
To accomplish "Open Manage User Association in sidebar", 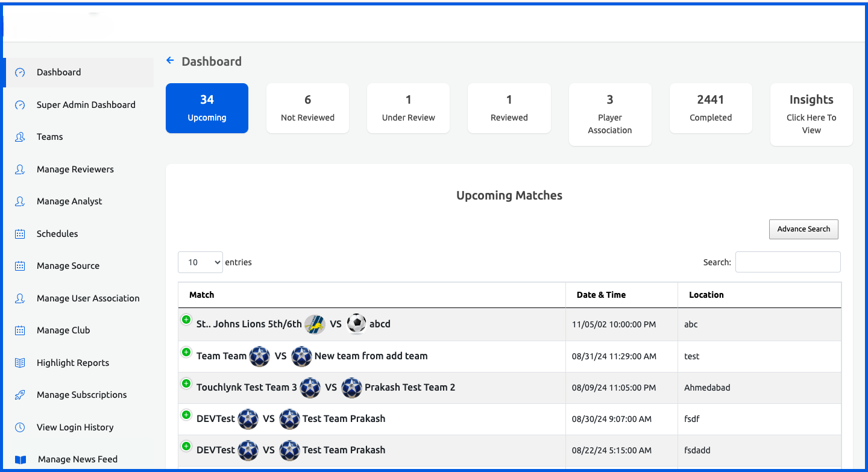I will tap(78, 298).
